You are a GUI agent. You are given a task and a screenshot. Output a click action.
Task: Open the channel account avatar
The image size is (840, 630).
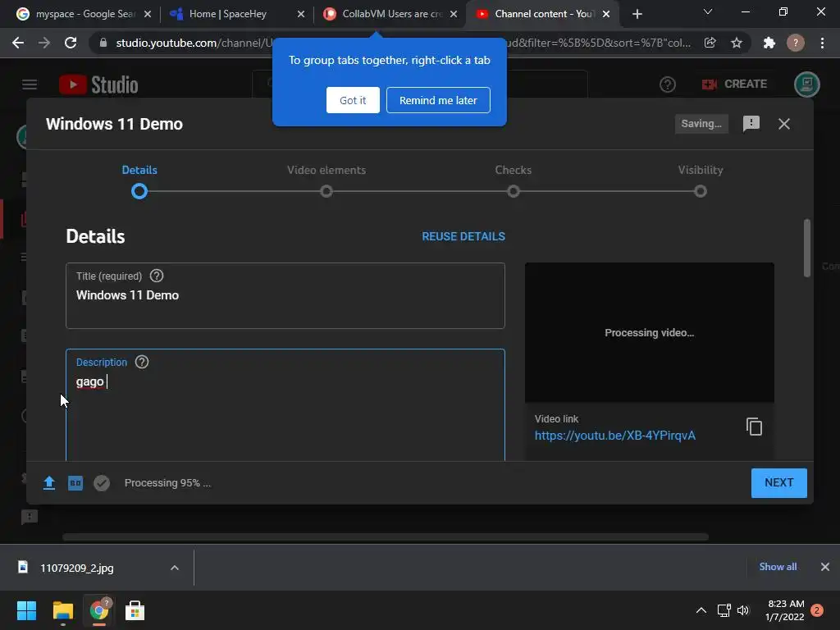[x=807, y=84]
